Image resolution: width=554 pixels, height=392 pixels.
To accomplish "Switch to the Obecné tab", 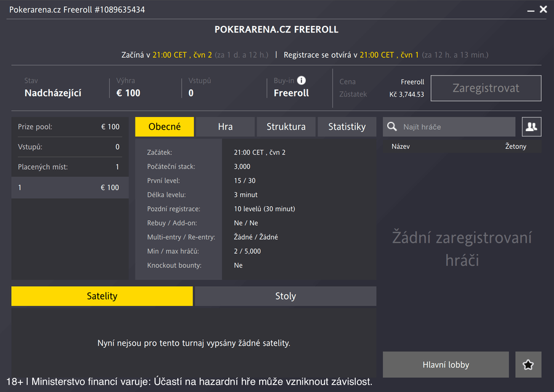I will point(164,127).
